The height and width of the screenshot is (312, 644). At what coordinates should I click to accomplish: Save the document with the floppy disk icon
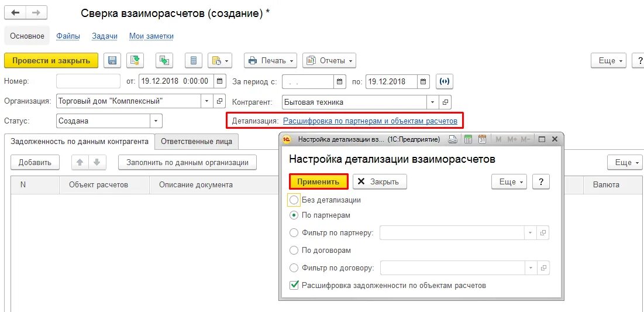[112, 60]
